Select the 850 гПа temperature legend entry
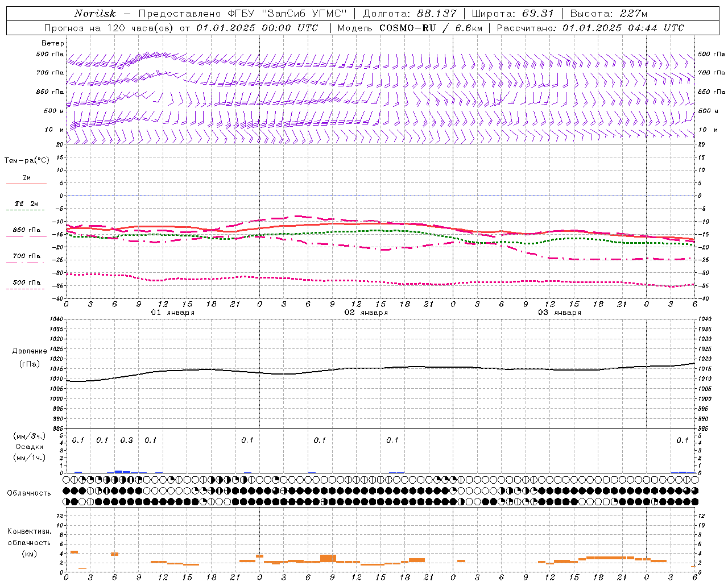The width and height of the screenshot is (728, 582). click(27, 230)
